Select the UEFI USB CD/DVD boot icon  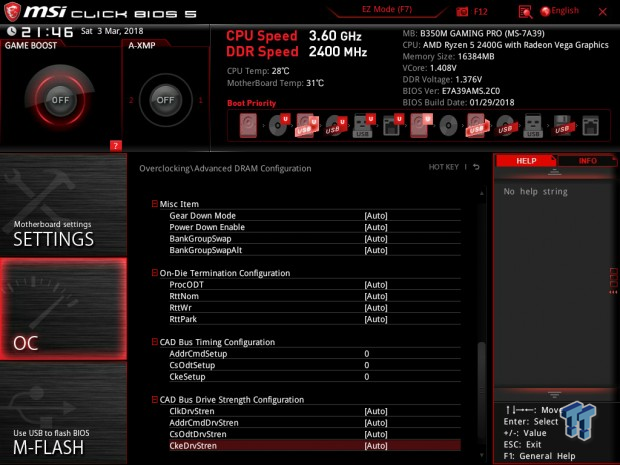tap(336, 125)
